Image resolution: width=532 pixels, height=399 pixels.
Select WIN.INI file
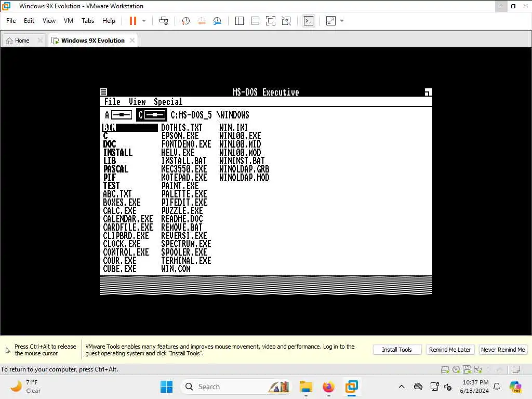click(x=233, y=128)
